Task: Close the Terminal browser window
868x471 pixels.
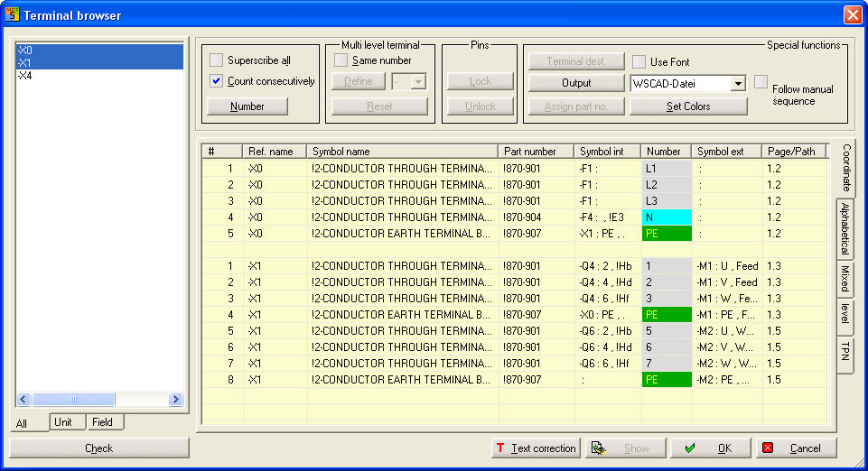Action: tap(853, 15)
